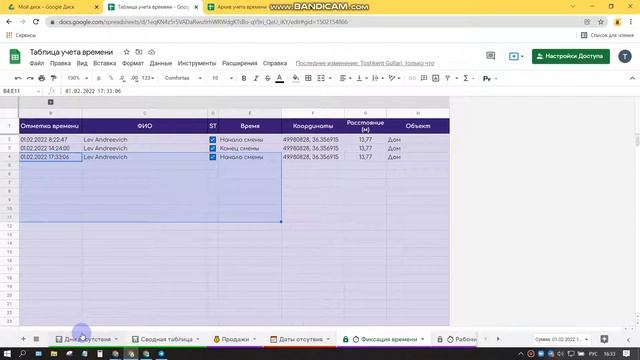Click the format as percent icon
640x360 pixels.
(111, 78)
